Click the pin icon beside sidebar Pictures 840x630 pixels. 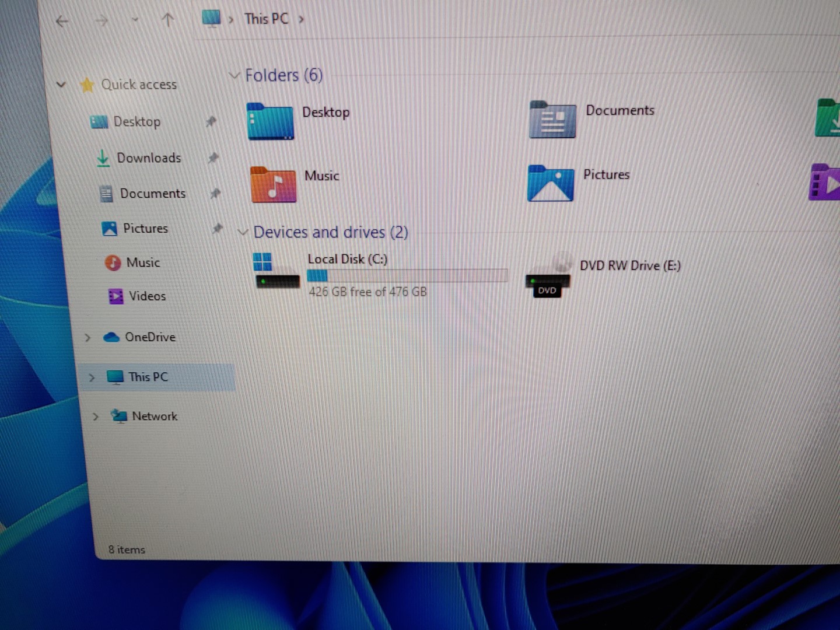click(218, 228)
